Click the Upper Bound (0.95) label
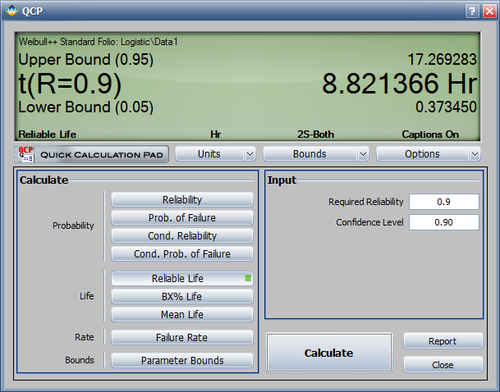The height and width of the screenshot is (392, 500). [x=86, y=60]
